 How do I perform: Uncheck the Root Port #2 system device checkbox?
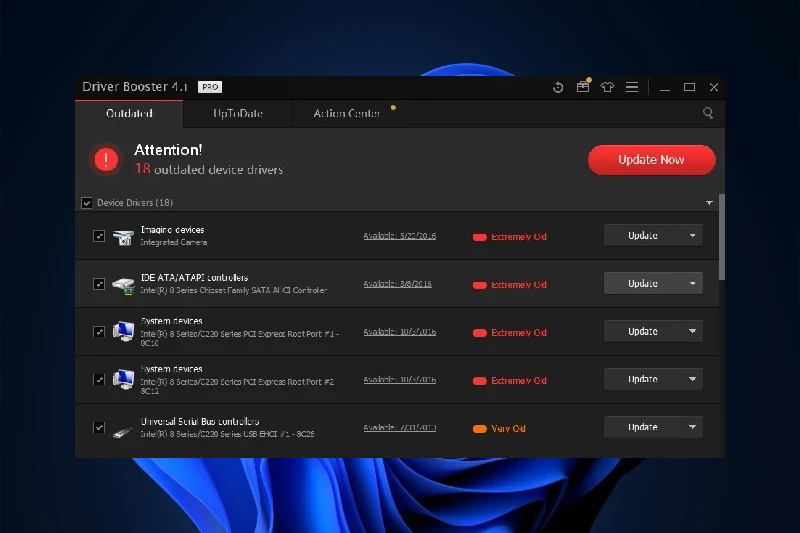pos(99,379)
